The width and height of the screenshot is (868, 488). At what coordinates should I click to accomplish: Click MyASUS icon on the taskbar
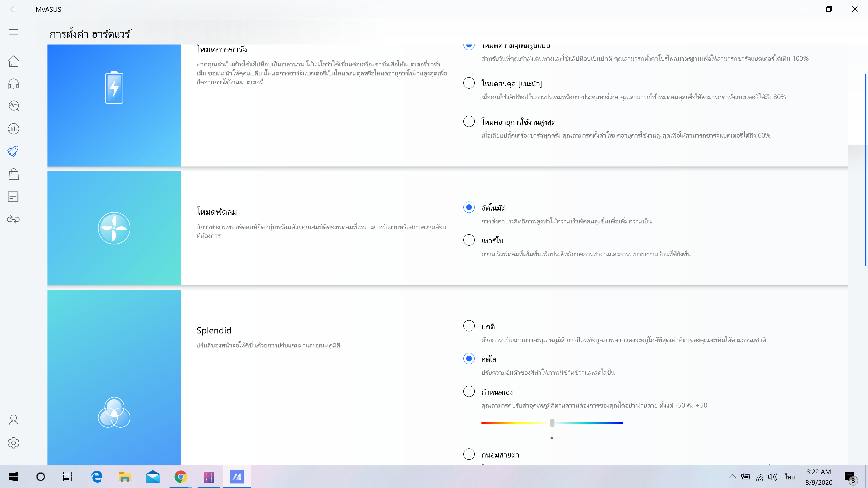[237, 476]
